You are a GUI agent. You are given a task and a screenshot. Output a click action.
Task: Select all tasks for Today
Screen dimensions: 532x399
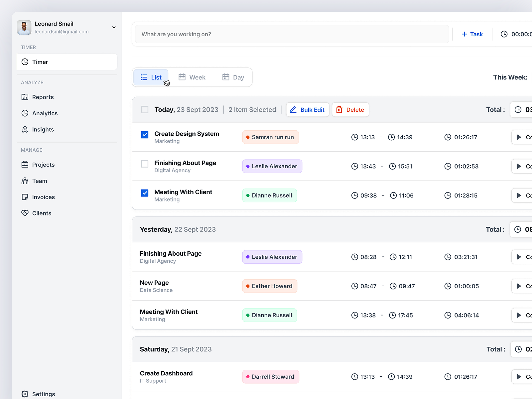coord(145,109)
